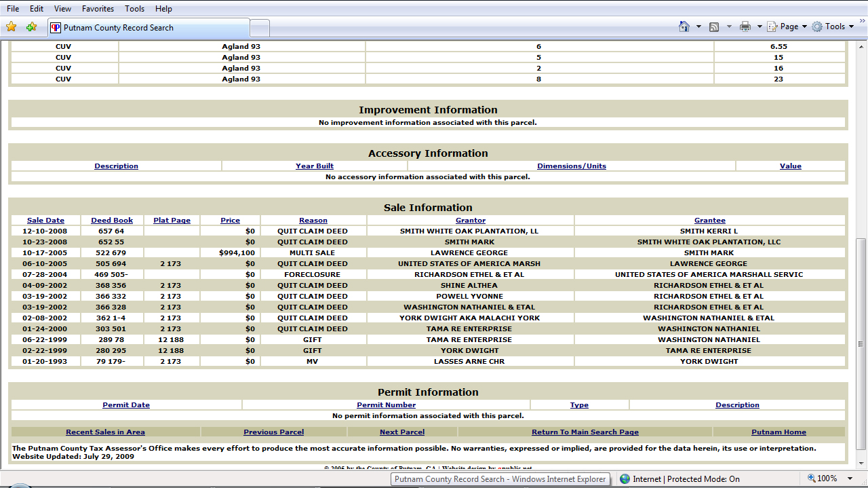The image size is (868, 488).
Task: Open the Home page icon
Action: click(684, 26)
